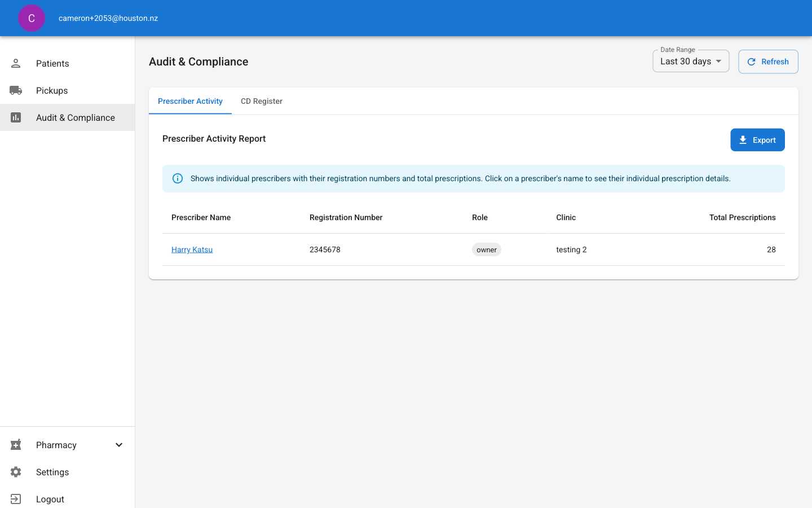Click the Patients person icon
Viewport: 812px width, 508px height.
click(x=16, y=63)
